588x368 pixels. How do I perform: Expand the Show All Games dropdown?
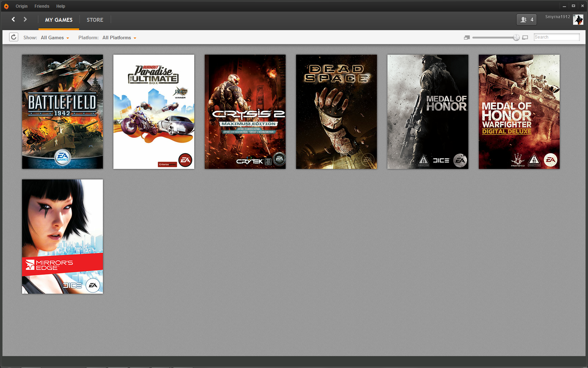tap(55, 38)
